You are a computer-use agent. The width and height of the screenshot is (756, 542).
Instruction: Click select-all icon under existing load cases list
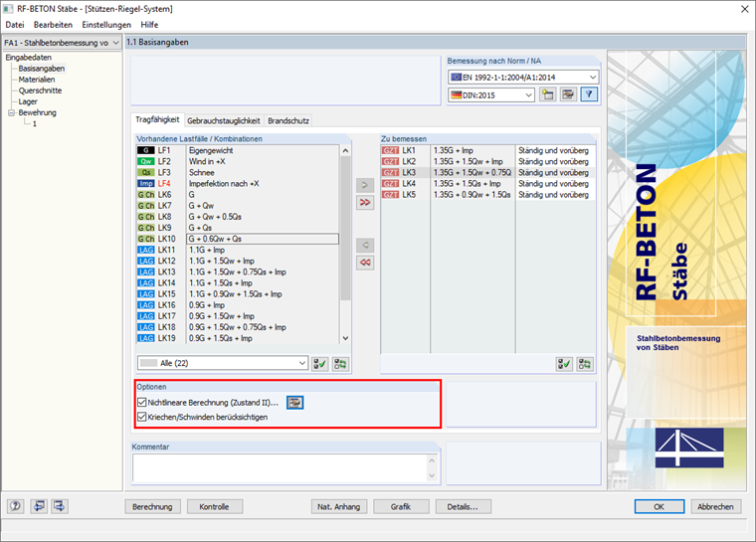pos(319,364)
